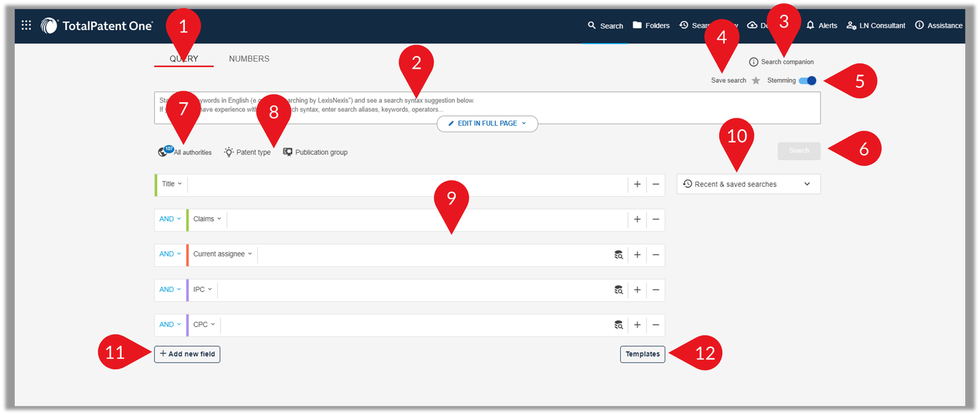Viewport: 980px width, 415px height.
Task: Click into the query text box
Action: 487,107
